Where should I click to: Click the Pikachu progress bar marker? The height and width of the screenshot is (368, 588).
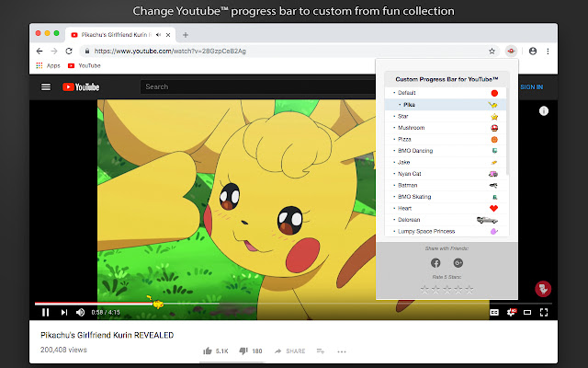coord(156,302)
